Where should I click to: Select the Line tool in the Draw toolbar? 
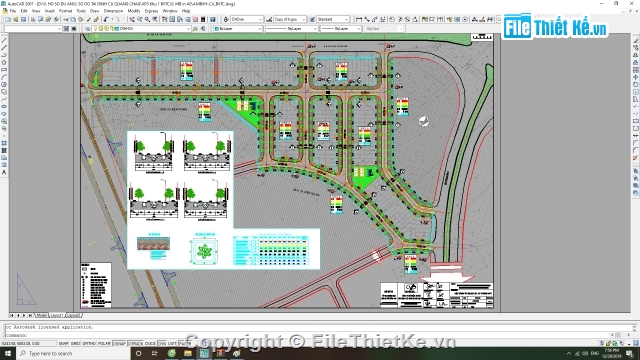point(4,40)
